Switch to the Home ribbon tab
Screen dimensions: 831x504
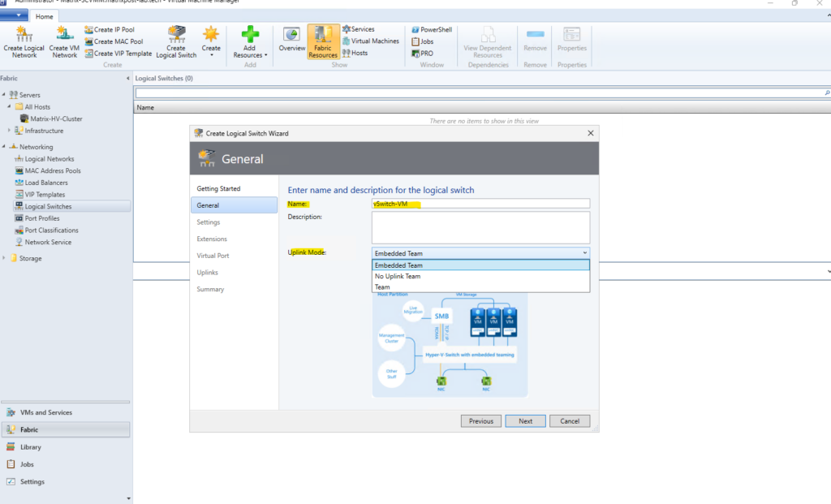(x=44, y=16)
